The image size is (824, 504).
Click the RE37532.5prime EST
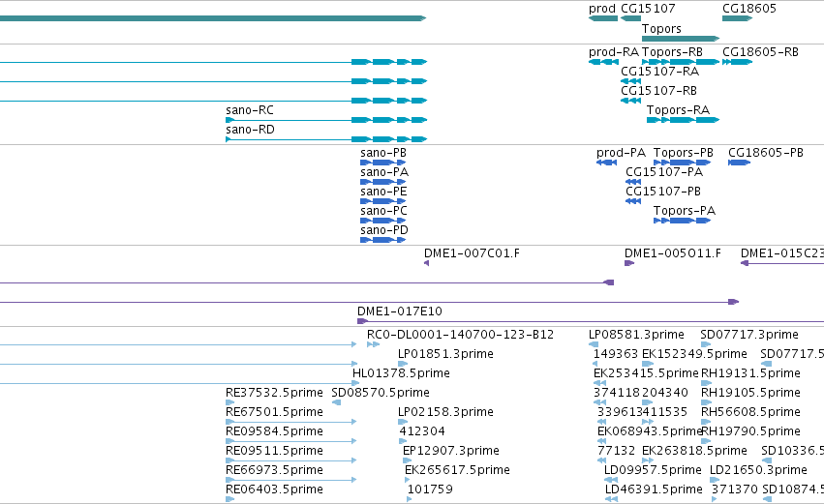229,402
